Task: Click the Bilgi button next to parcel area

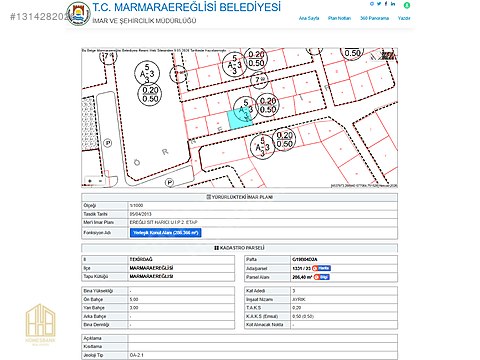Action: (x=322, y=277)
